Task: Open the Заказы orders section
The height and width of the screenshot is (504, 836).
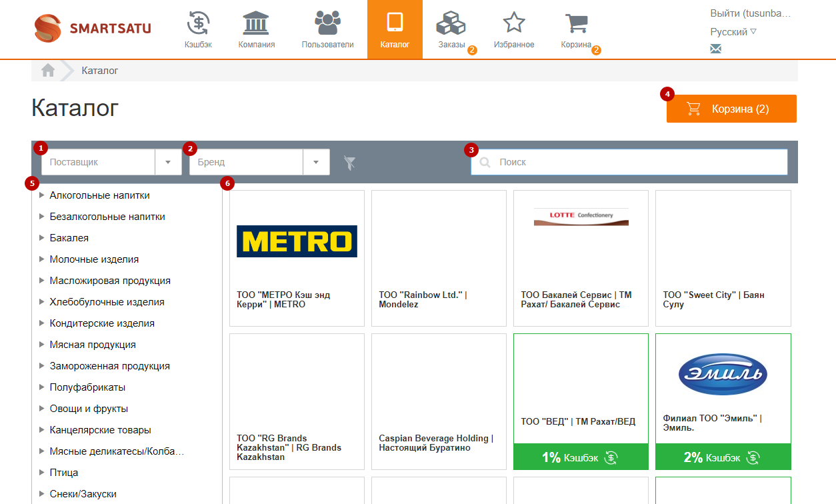Action: pyautogui.click(x=451, y=29)
